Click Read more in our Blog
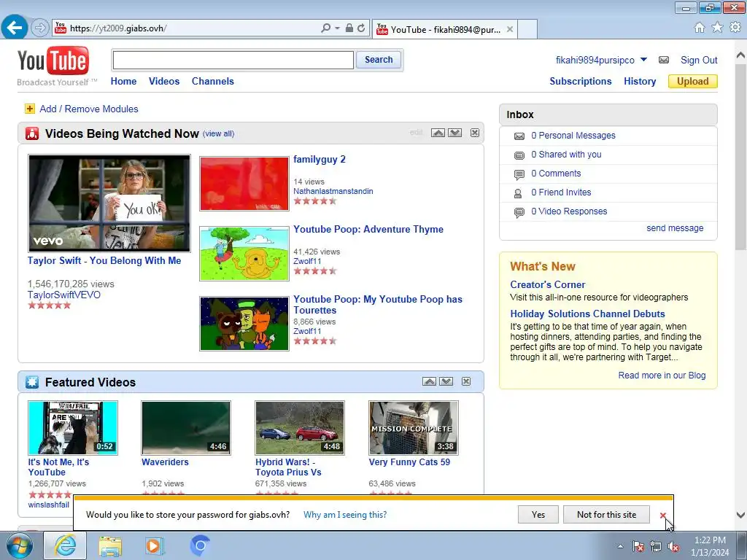Screen dimensions: 747x560 click(662, 376)
